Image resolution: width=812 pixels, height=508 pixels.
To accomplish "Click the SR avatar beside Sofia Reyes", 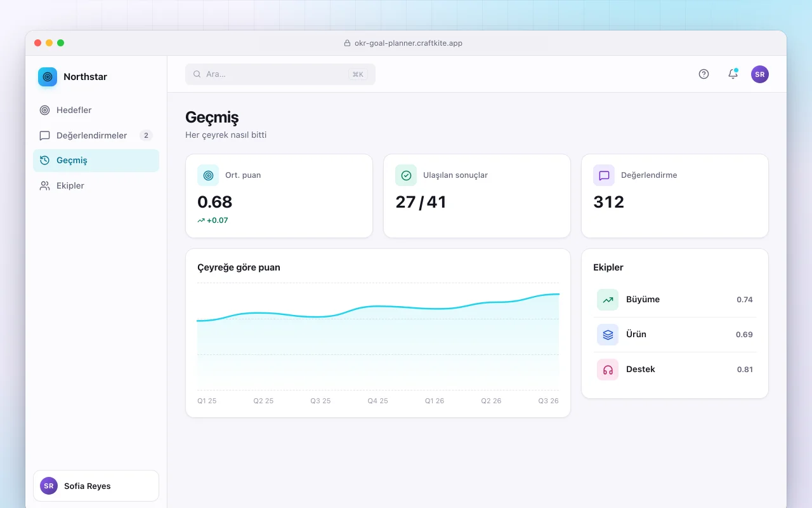I will pos(49,486).
